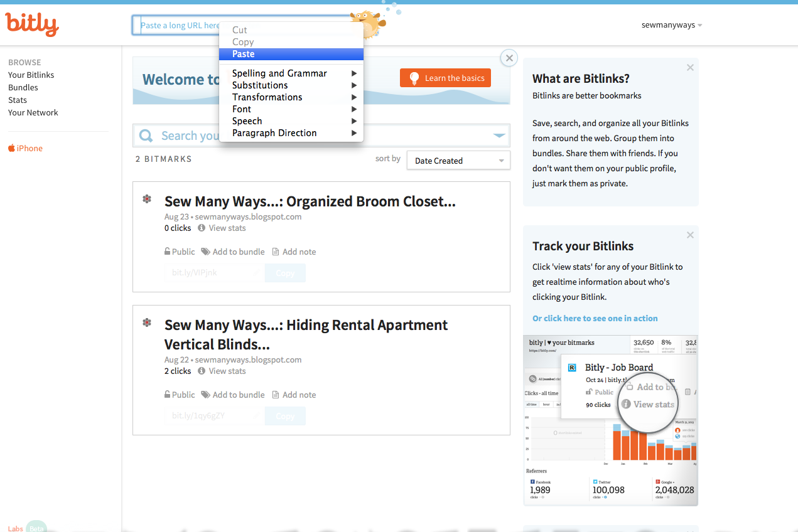This screenshot has height=532, width=798.
Task: Open the Font submenu
Action: [291, 109]
